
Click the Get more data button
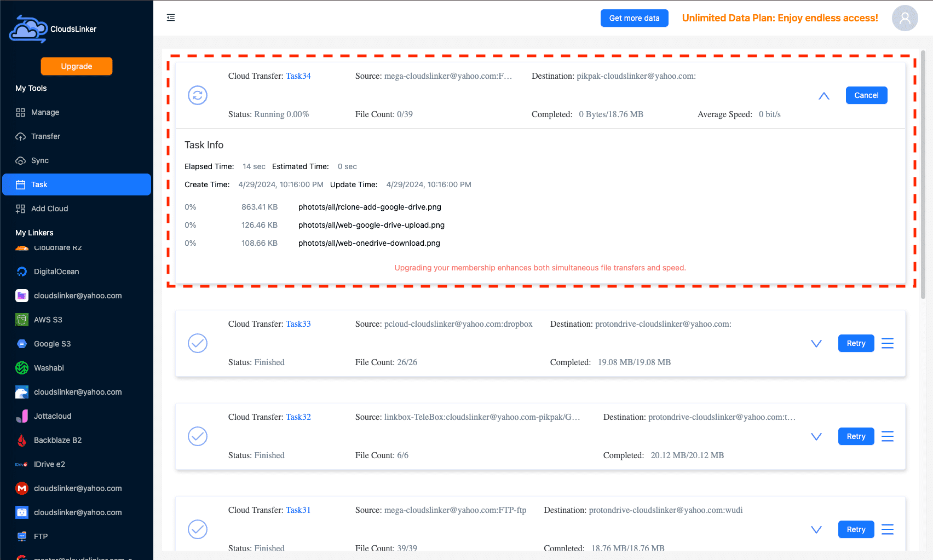(x=634, y=18)
